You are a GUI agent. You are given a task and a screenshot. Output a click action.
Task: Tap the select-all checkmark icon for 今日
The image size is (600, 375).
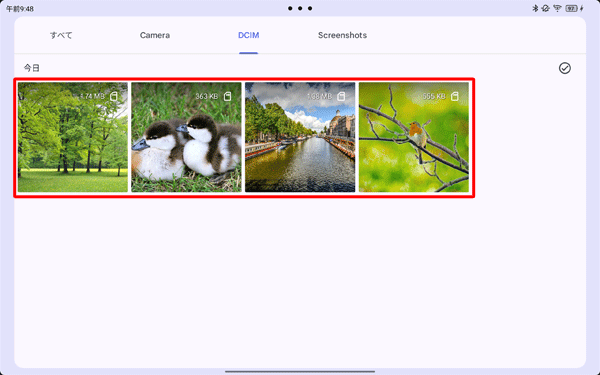click(564, 68)
